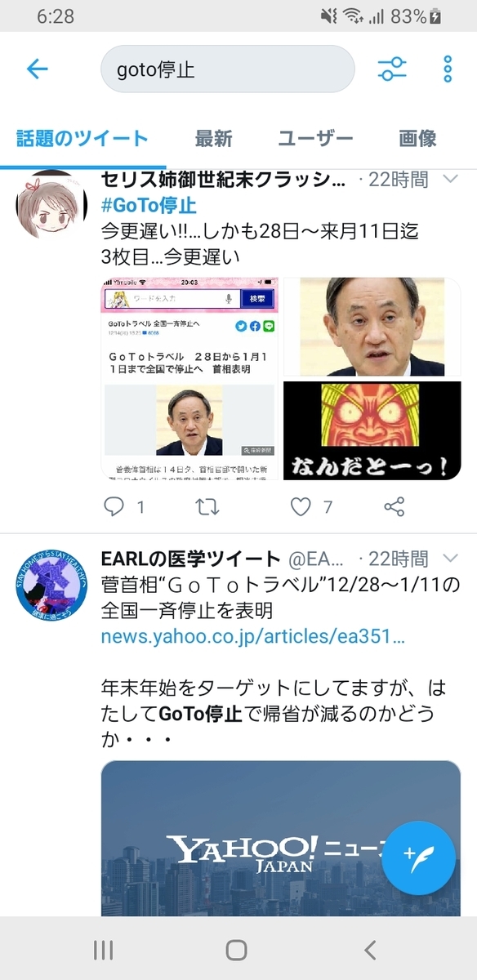Go back with the blue arrow

pos(38,69)
